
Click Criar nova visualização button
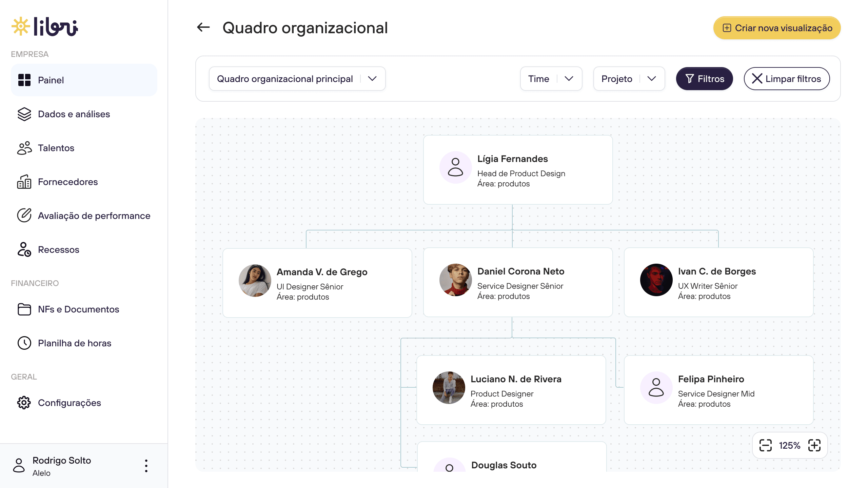coord(777,28)
